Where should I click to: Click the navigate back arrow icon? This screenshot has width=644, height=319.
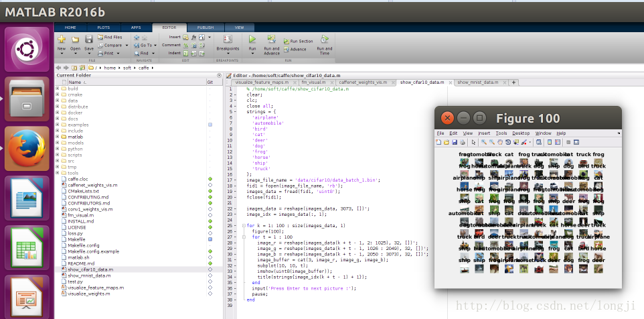pyautogui.click(x=137, y=37)
